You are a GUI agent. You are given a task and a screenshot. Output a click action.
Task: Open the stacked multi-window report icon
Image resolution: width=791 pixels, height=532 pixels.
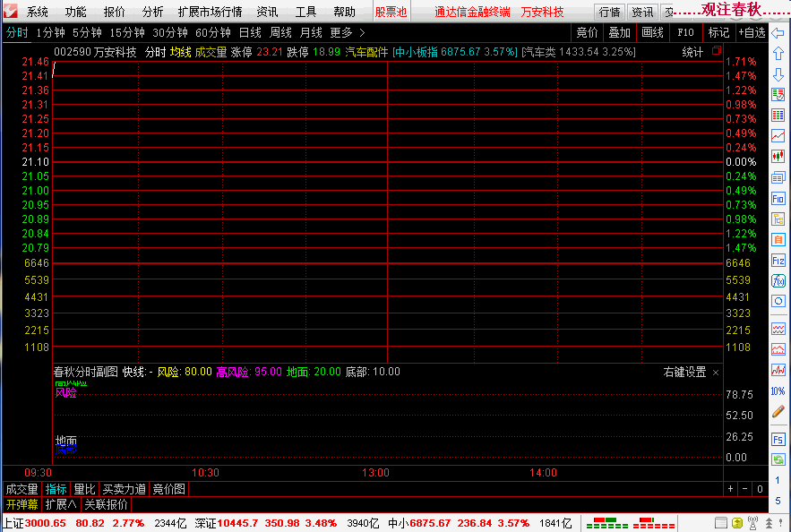pos(778,177)
